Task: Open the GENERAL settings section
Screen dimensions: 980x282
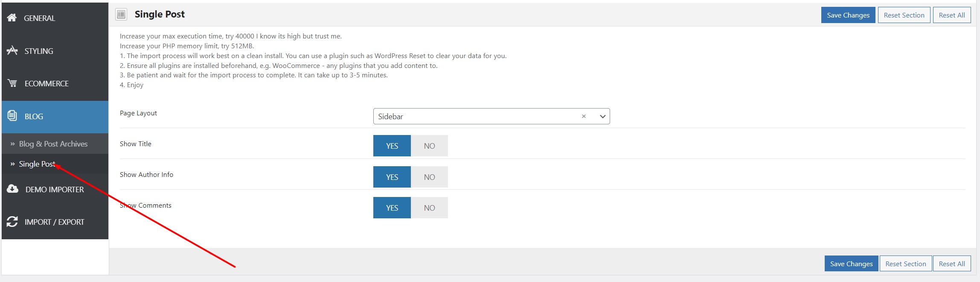Action: pyautogui.click(x=55, y=18)
